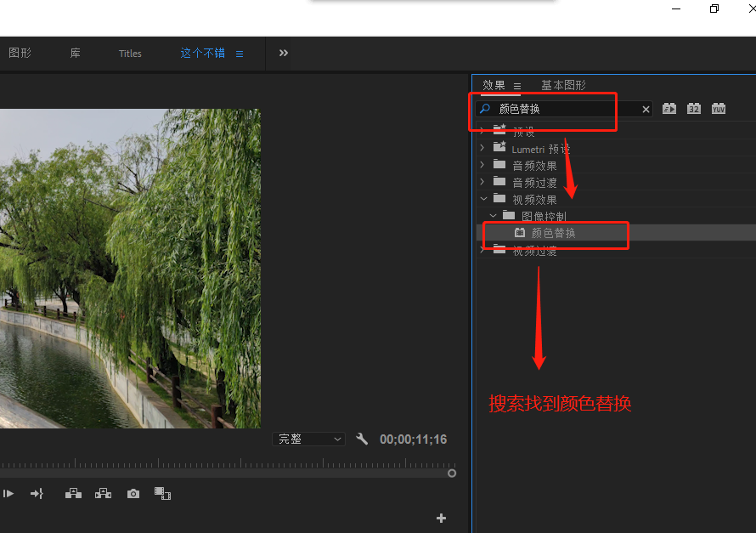Click the 32-bit color effects filter icon
Screen dimensions: 756x533
(694, 109)
